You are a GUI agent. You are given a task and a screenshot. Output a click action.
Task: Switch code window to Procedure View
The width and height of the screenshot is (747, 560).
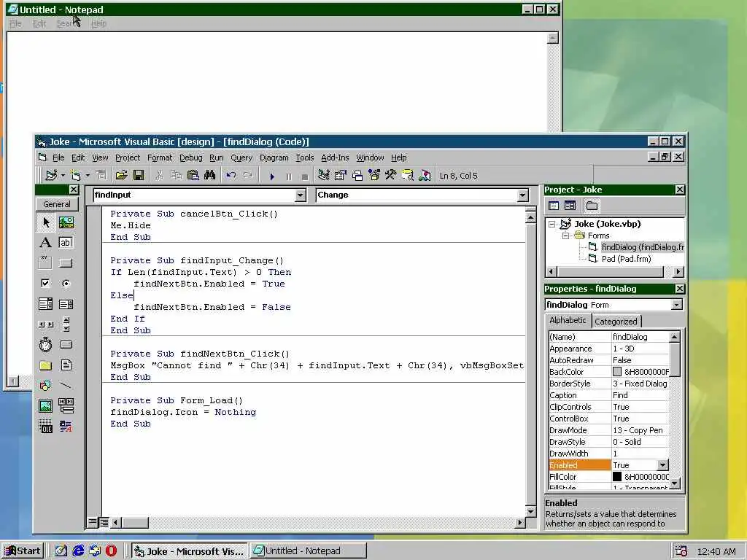[x=93, y=522]
